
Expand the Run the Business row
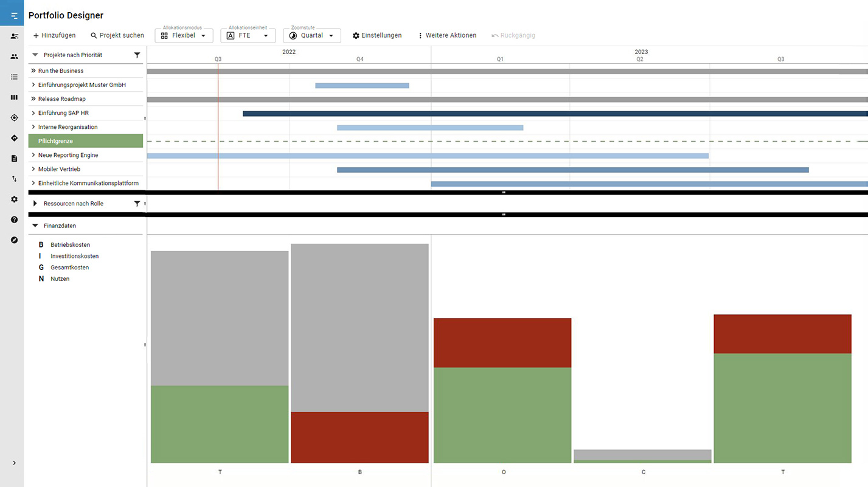(x=33, y=71)
